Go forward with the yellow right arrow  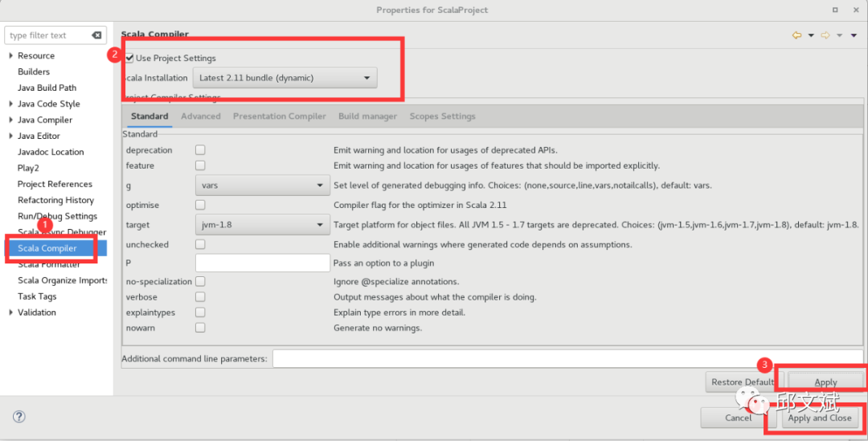point(825,35)
